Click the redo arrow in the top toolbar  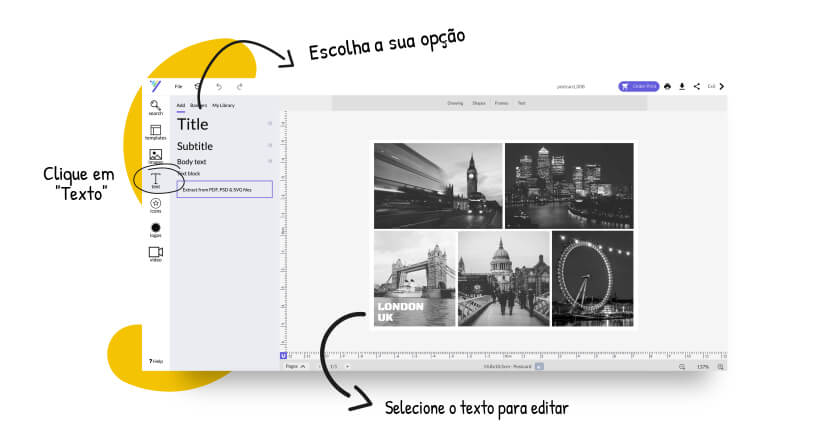tap(240, 86)
